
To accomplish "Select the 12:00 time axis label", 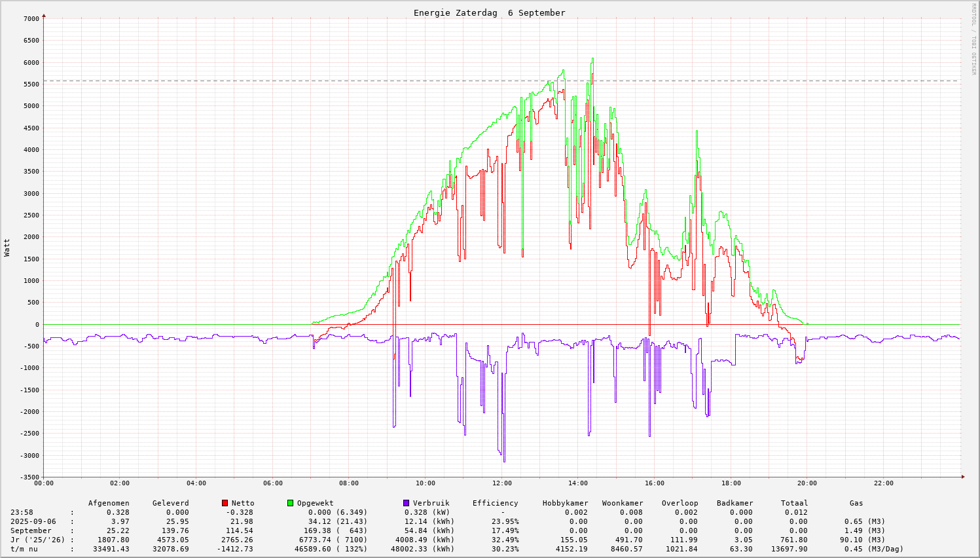I will 501,483.
